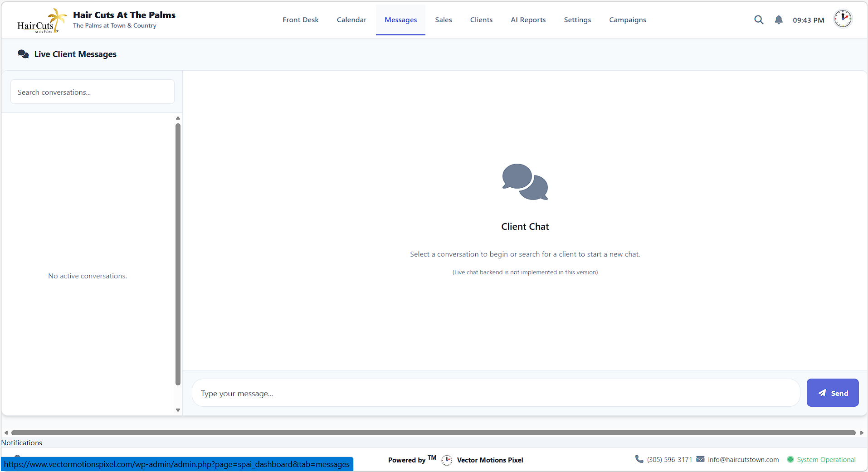This screenshot has height=472, width=868.
Task: Click the Vector Motions Pixel clock logo
Action: point(447,460)
